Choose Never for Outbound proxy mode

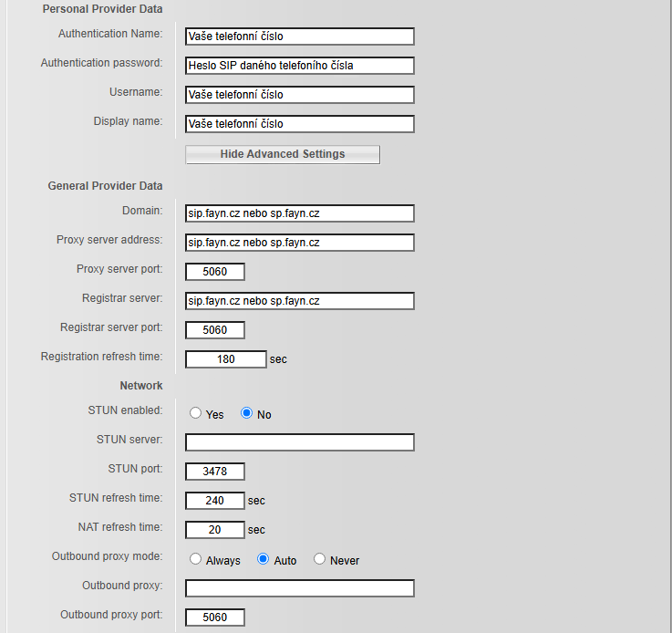pos(319,559)
